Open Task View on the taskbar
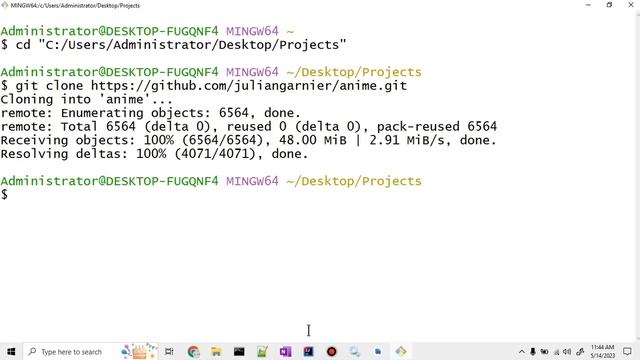 click(169, 351)
